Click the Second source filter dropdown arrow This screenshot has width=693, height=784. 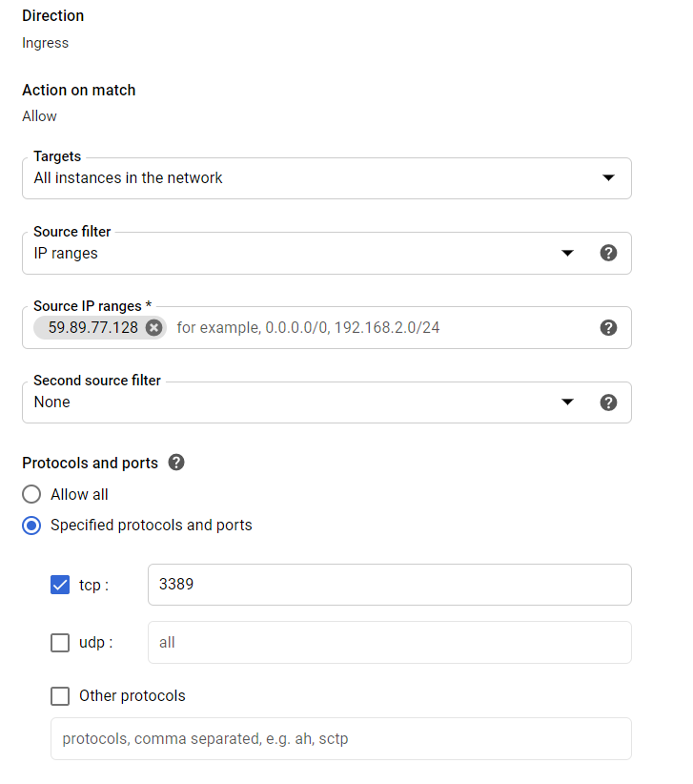point(568,402)
